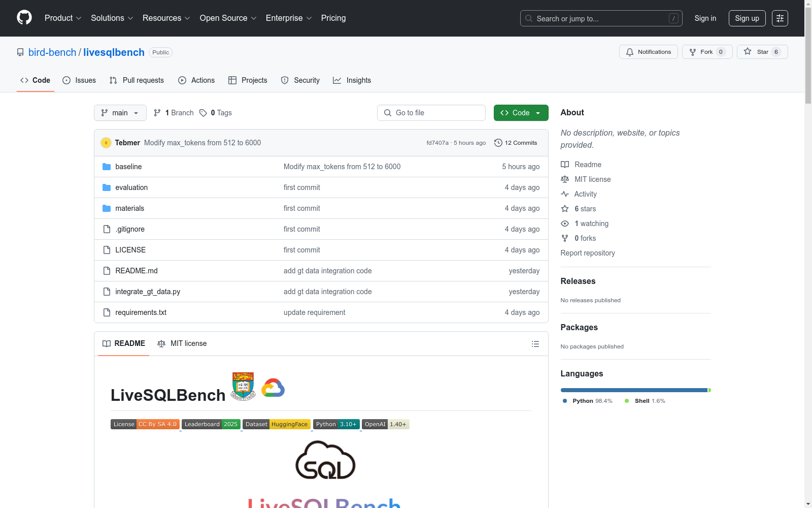Screen dimensions: 812x508
Task: Select the Code repository tab
Action: point(36,80)
